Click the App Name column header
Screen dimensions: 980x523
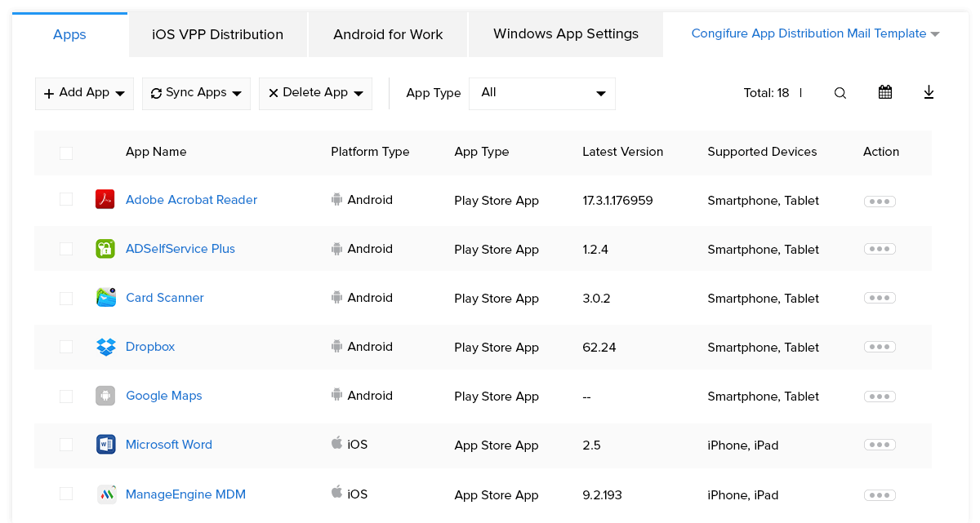[x=156, y=152]
